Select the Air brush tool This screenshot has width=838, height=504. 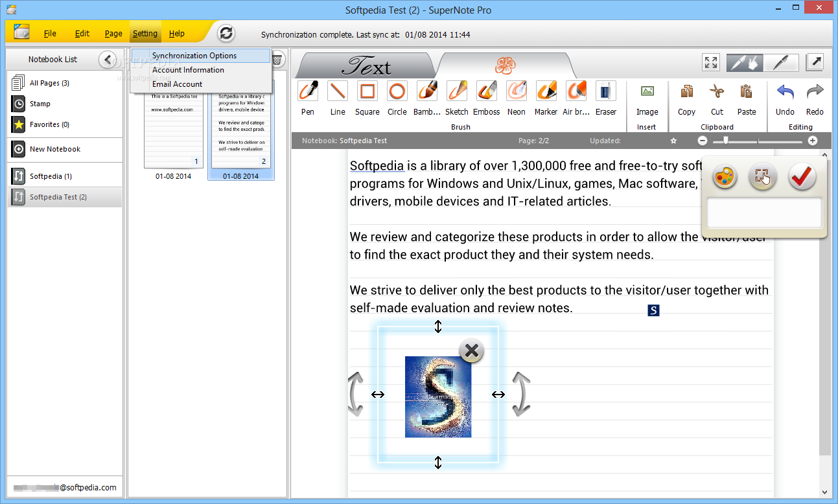[576, 91]
